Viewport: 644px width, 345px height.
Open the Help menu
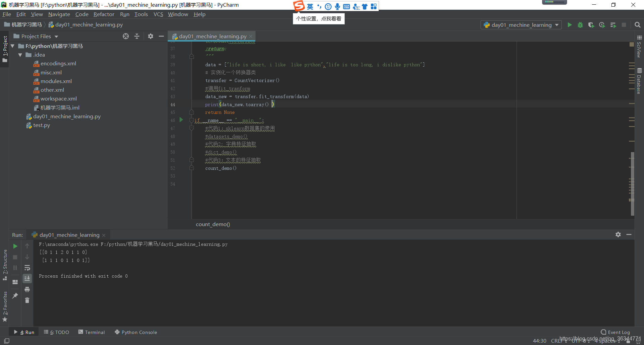(x=200, y=14)
